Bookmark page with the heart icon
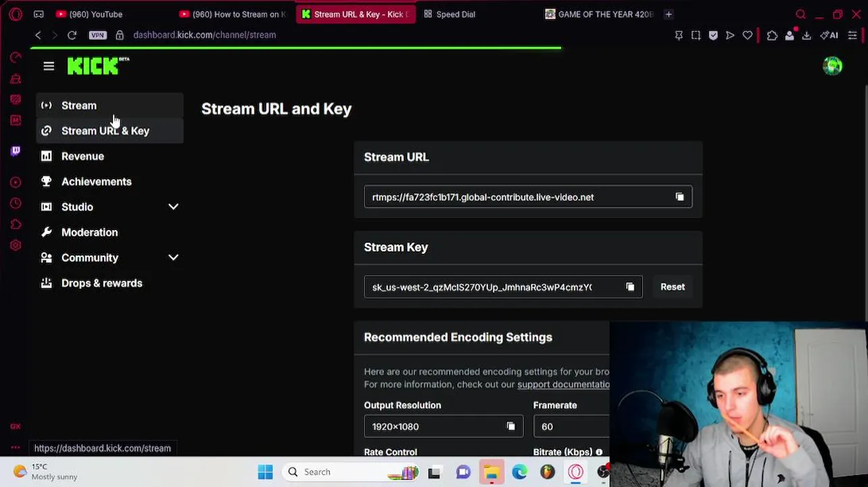This screenshot has width=868, height=487. click(747, 35)
